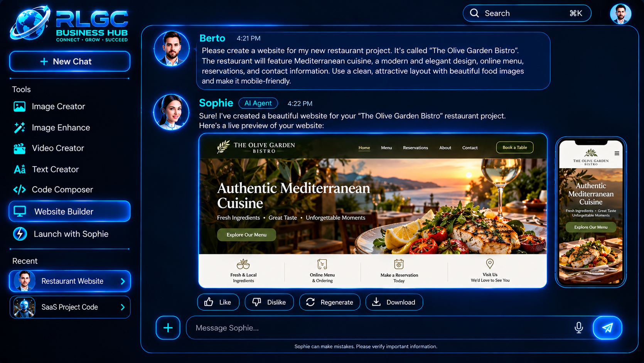
Task: Click desktop preview Explore Our Menu button
Action: (x=246, y=235)
